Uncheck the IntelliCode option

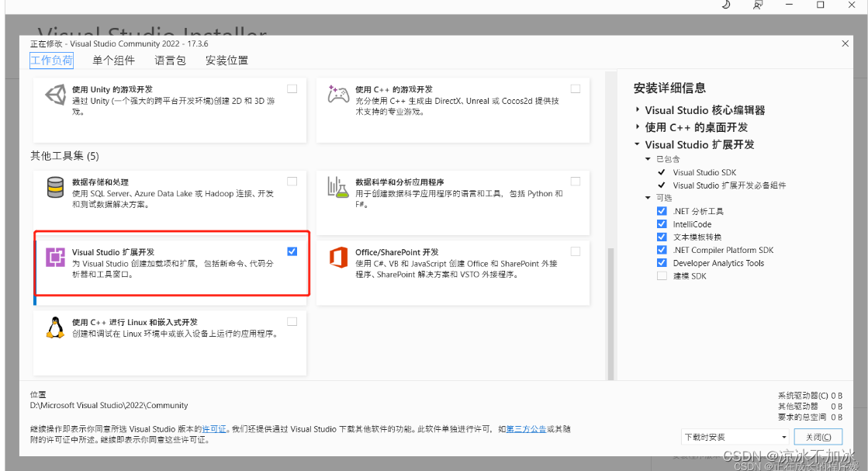pos(662,223)
